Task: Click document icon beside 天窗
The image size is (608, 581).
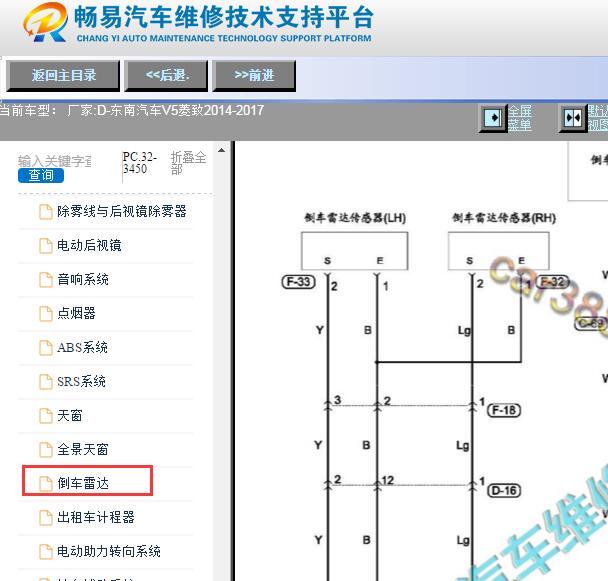Action: pyautogui.click(x=46, y=416)
